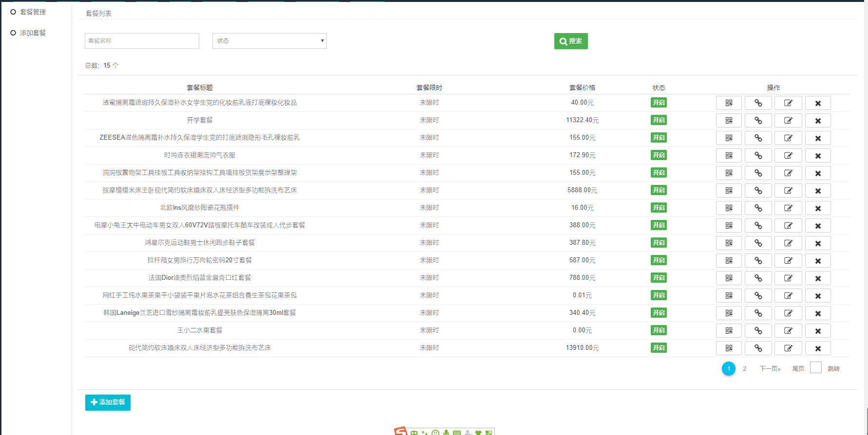868x435 pixels.
Task: Click price 13910.00元
Action: point(582,348)
